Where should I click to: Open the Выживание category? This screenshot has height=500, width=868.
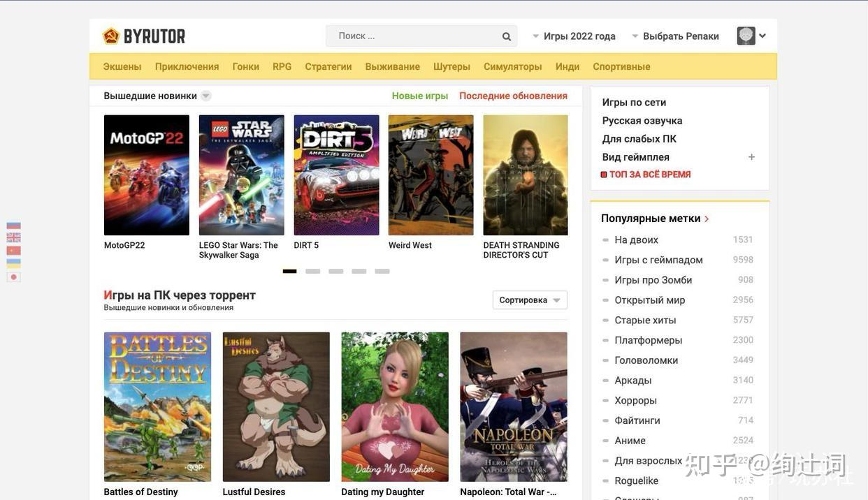coord(393,66)
